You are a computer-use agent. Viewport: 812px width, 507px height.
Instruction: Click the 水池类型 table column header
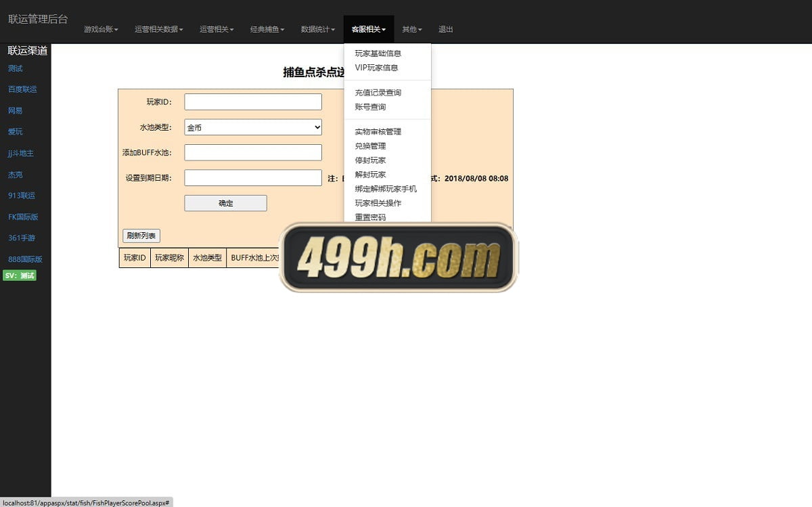[207, 258]
